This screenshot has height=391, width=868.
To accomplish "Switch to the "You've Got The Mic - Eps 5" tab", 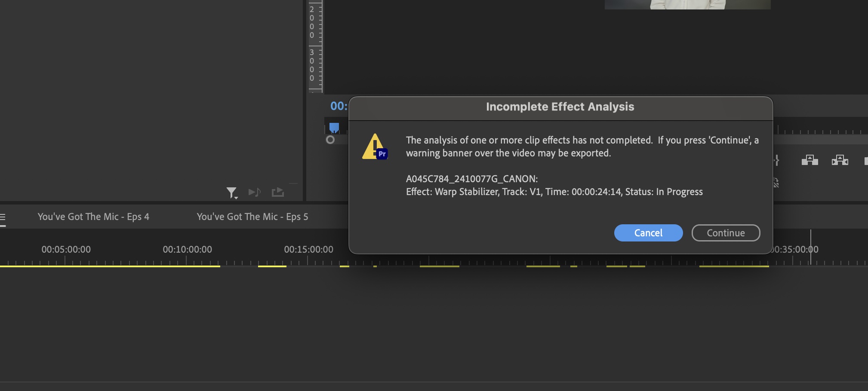I will point(252,217).
